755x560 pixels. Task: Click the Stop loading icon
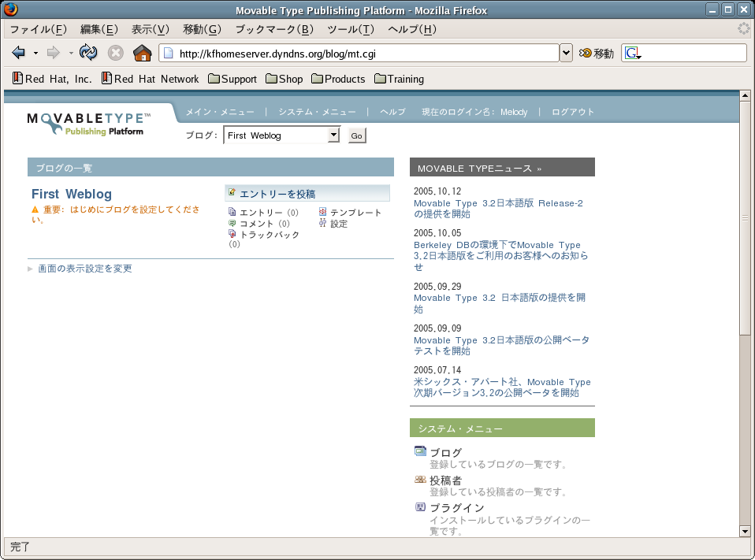116,53
